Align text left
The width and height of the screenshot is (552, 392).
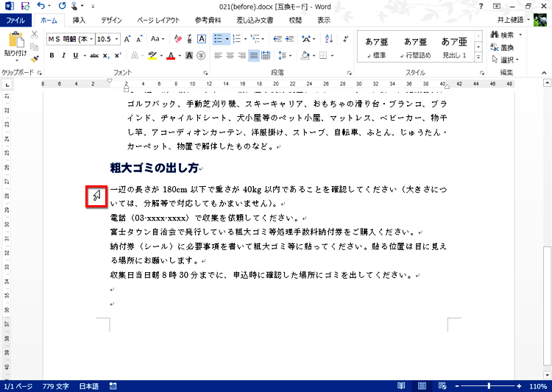click(218, 56)
